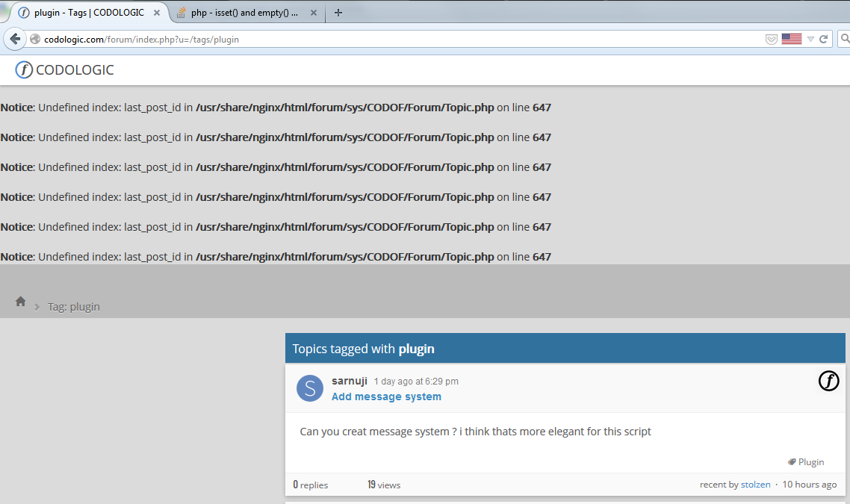The image size is (850, 504).
Task: Open sarnuji's round S avatar
Action: (309, 388)
